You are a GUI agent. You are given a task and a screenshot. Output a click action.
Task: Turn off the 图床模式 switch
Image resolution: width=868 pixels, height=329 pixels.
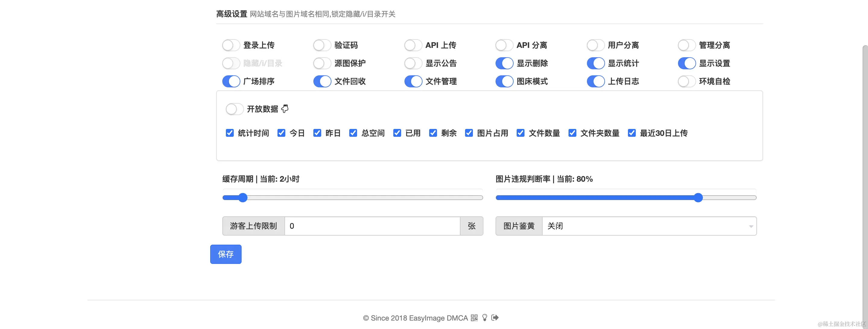point(504,81)
